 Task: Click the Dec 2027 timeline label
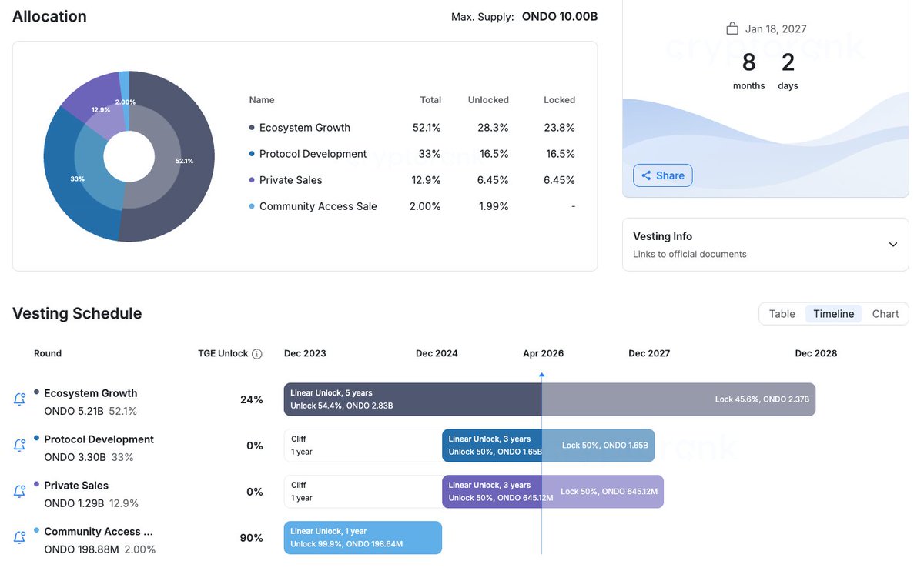pyautogui.click(x=649, y=354)
